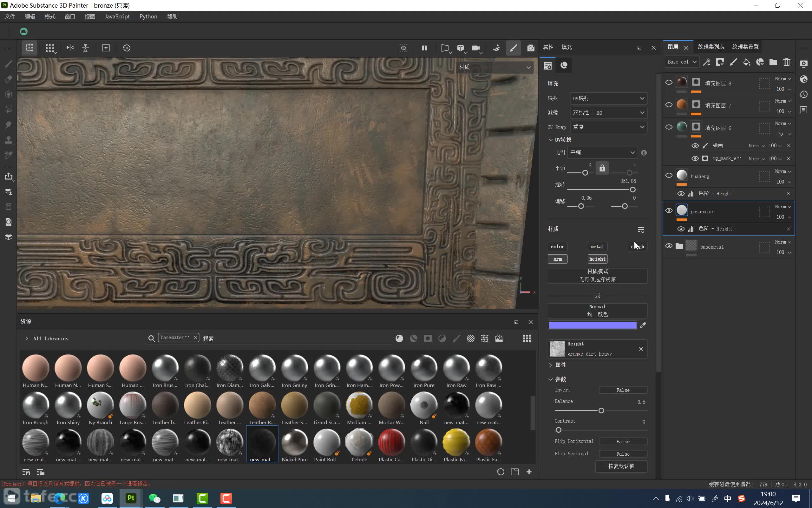Toggle visibility of 填充图层 6
Screen dimensions: 812x508
(668, 127)
